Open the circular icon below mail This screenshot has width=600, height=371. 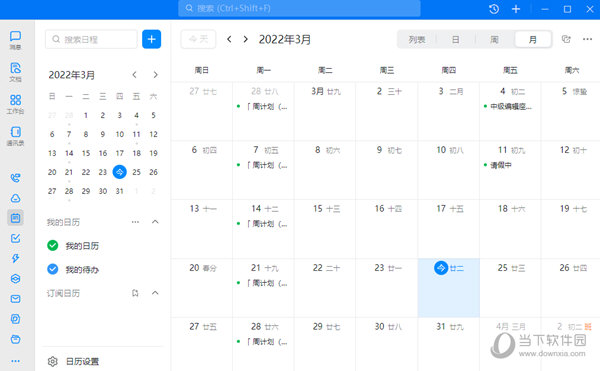15,319
